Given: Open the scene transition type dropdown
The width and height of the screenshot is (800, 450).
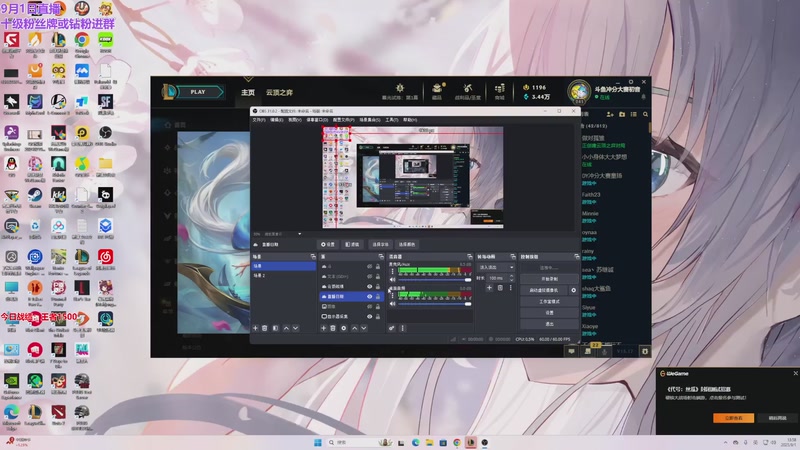Looking at the screenshot, I should [496, 267].
